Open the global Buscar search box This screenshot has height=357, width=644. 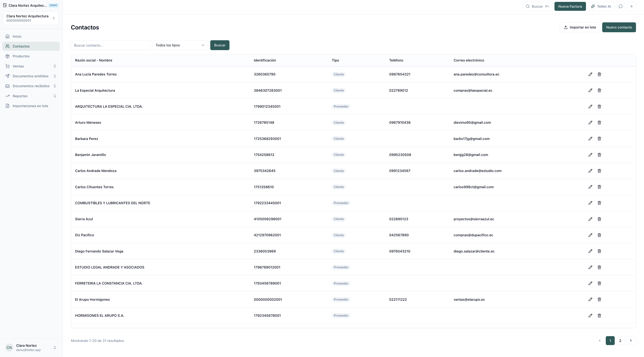[537, 7]
